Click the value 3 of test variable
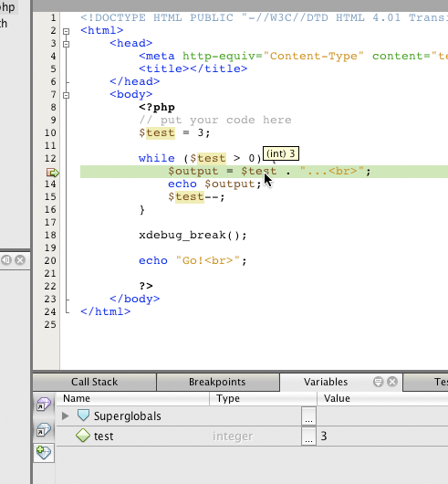The image size is (448, 484). pos(324,437)
